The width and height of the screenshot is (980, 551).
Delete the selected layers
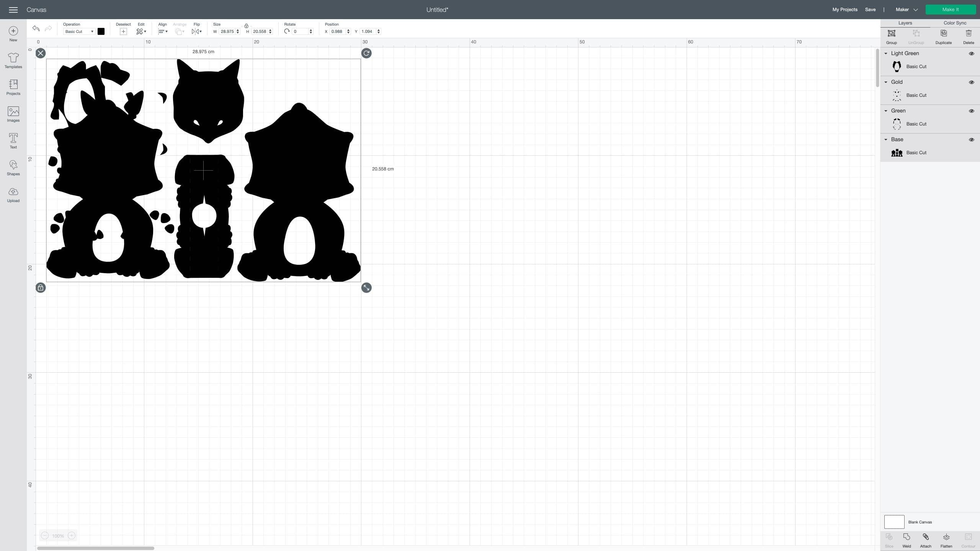[x=969, y=37]
